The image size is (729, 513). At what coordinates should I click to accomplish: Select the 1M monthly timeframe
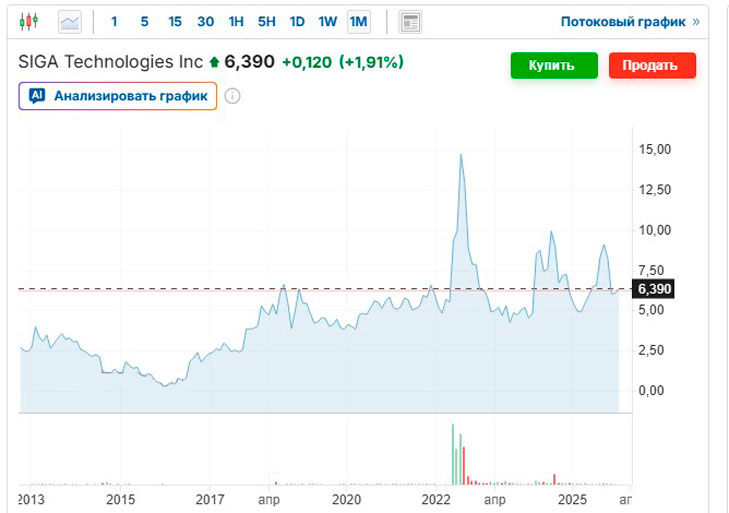[x=358, y=21]
